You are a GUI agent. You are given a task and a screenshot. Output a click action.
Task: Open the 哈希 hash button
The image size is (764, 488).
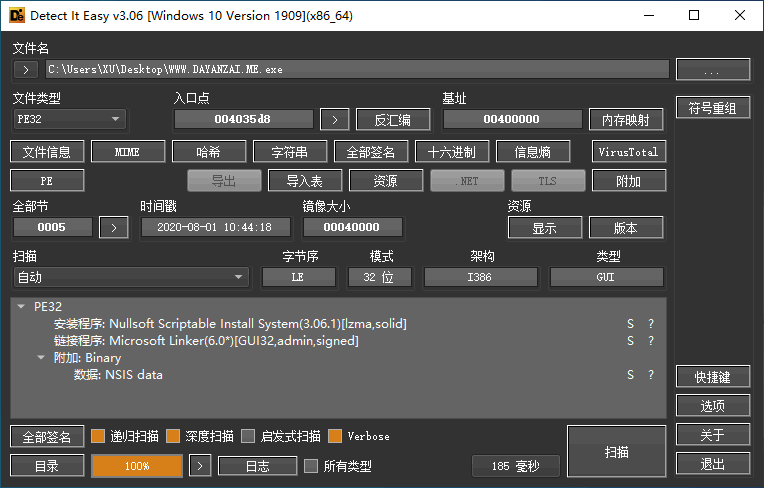tap(209, 152)
